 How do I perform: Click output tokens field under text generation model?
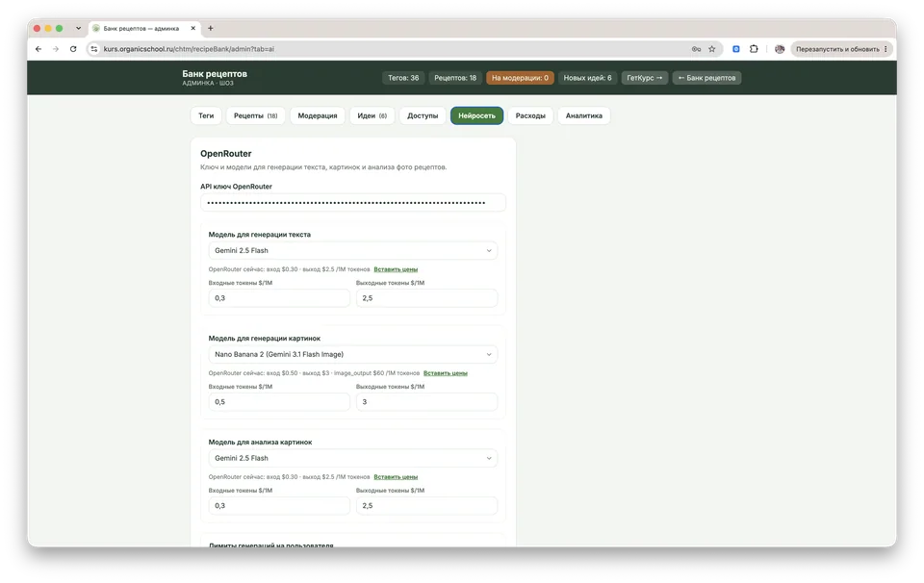tap(426, 298)
